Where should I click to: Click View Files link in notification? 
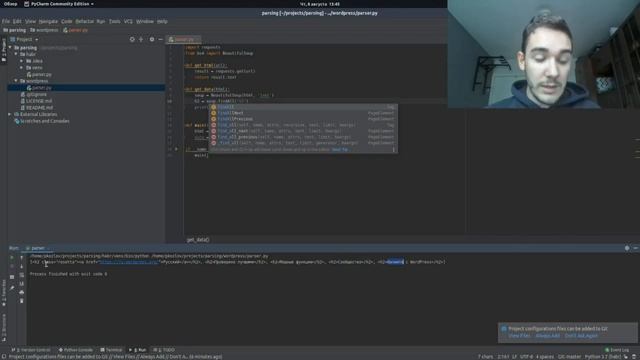point(519,336)
